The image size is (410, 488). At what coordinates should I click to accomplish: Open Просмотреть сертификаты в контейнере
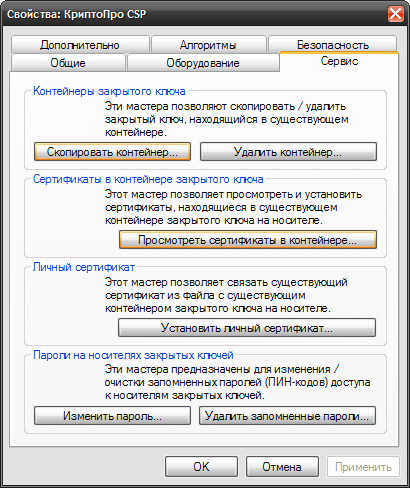coord(248,240)
